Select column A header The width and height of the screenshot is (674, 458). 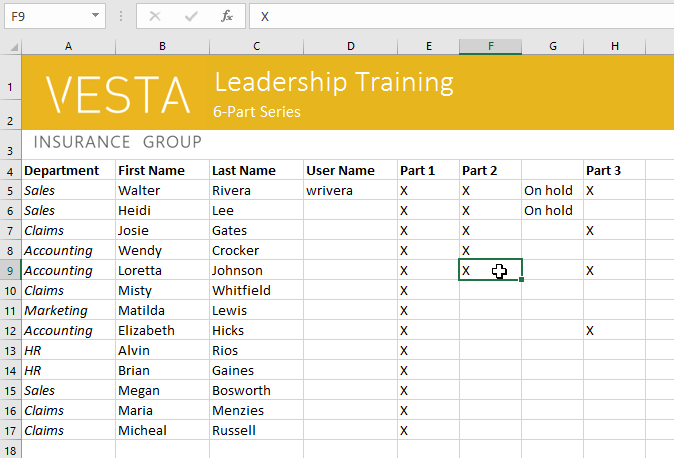[x=68, y=47]
